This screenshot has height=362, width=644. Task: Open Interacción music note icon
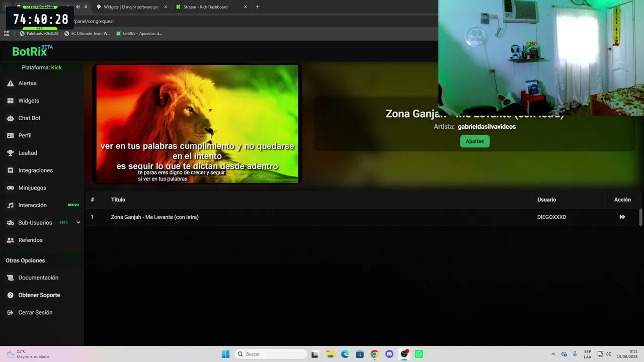coord(10,205)
